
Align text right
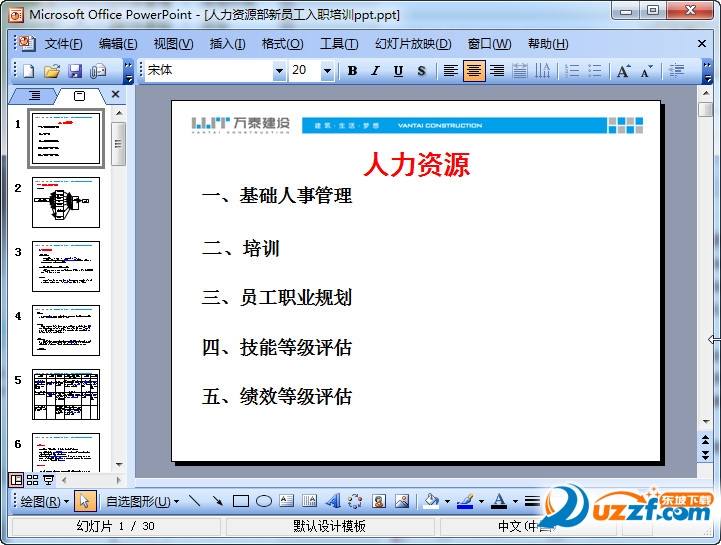point(497,71)
